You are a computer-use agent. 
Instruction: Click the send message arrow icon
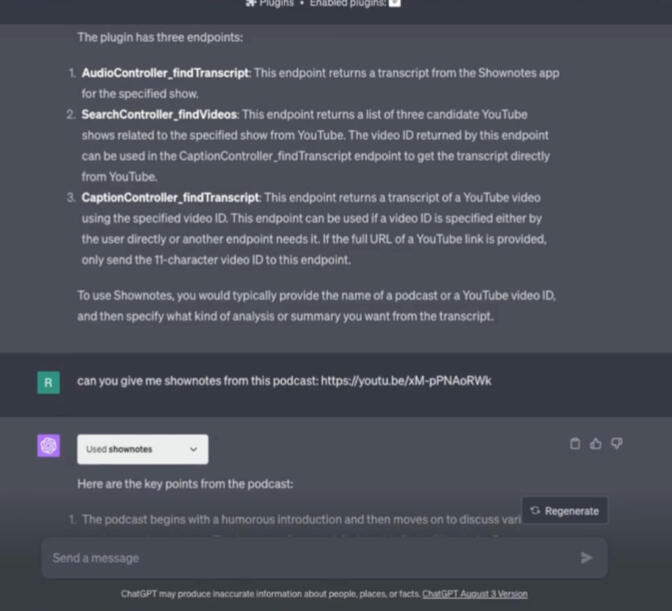tap(586, 558)
